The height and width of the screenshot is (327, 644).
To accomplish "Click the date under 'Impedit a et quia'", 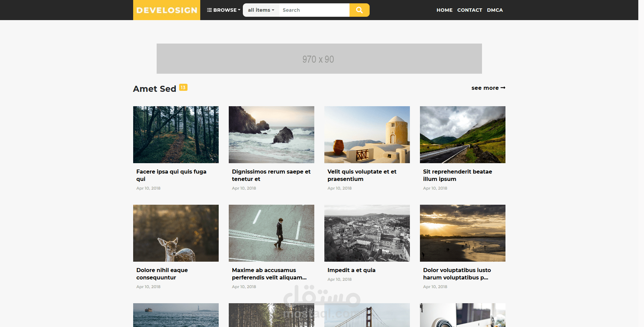I will (x=339, y=279).
